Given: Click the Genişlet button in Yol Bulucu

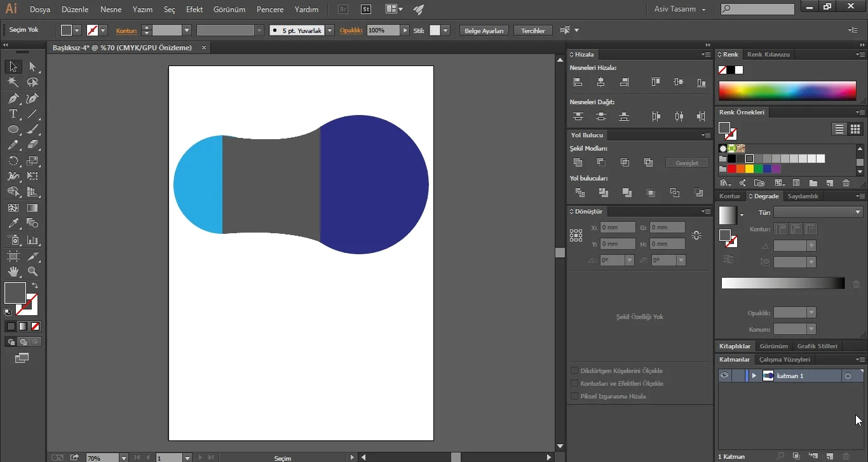Looking at the screenshot, I should point(687,163).
